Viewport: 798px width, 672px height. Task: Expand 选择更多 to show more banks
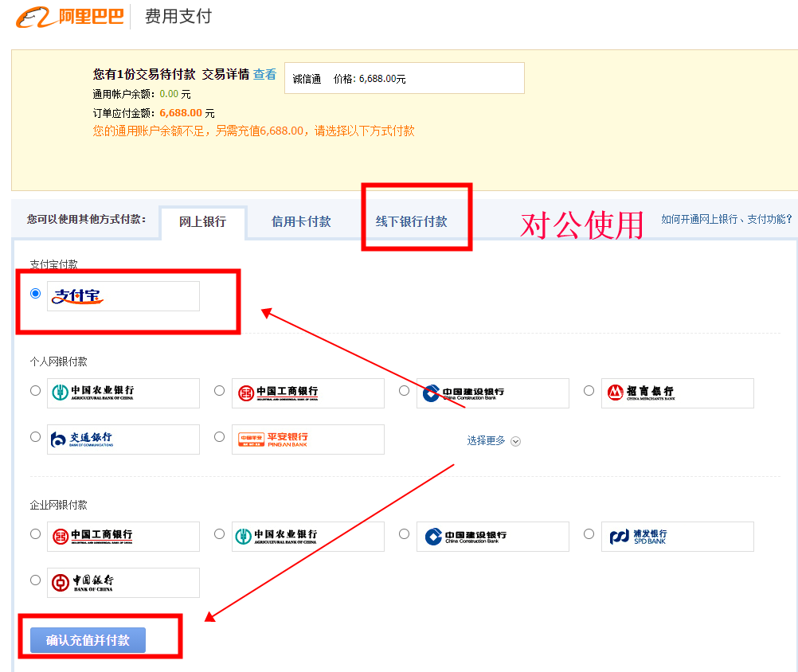(487, 440)
